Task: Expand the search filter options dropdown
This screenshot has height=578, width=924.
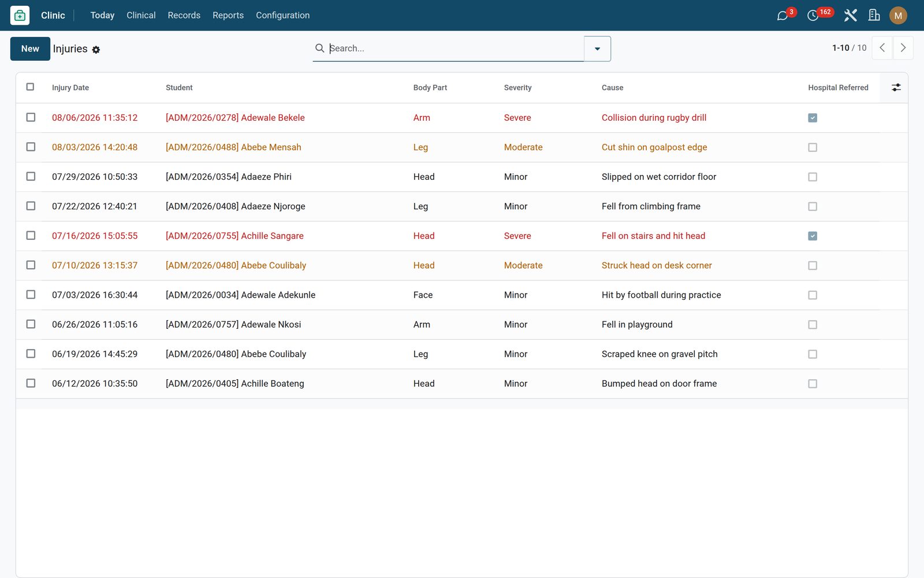Action: click(597, 49)
